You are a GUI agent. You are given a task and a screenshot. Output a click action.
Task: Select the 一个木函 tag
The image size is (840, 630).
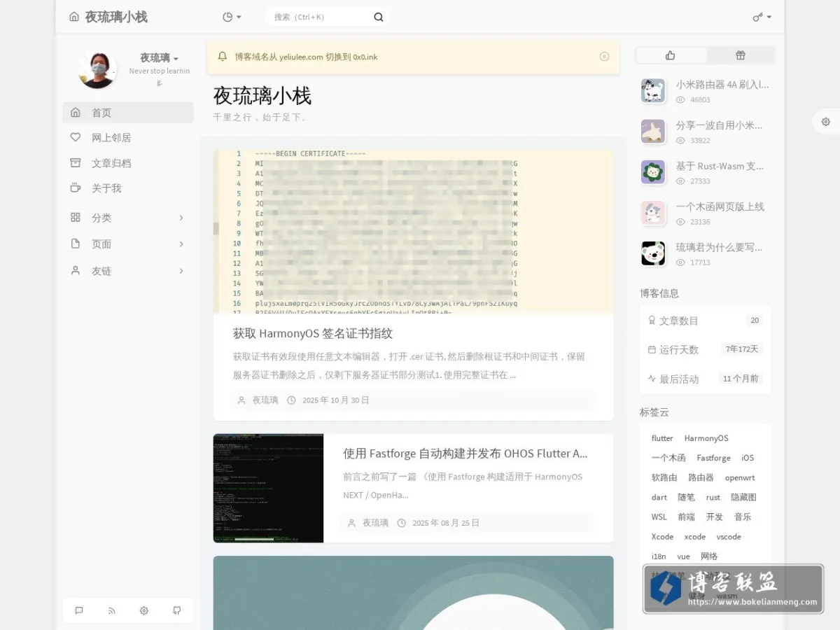[x=668, y=458]
